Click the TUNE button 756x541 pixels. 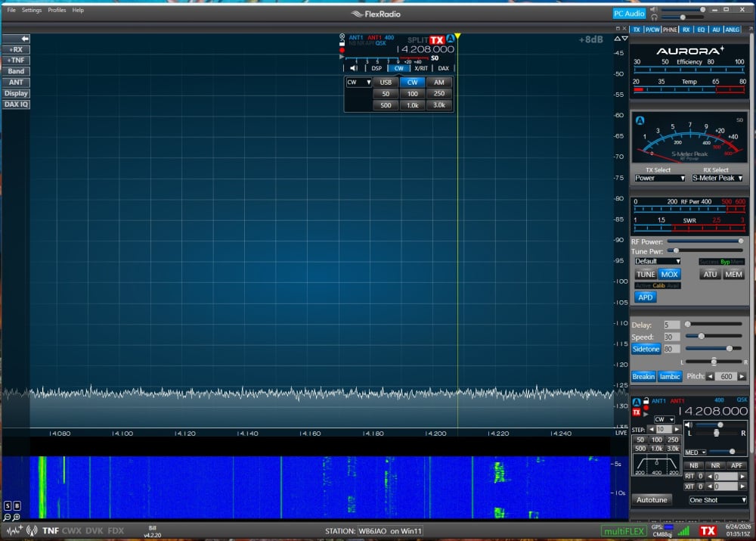[645, 274]
